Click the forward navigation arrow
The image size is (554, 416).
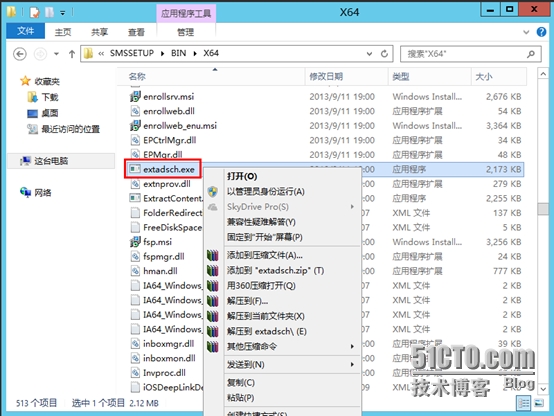click(x=40, y=54)
